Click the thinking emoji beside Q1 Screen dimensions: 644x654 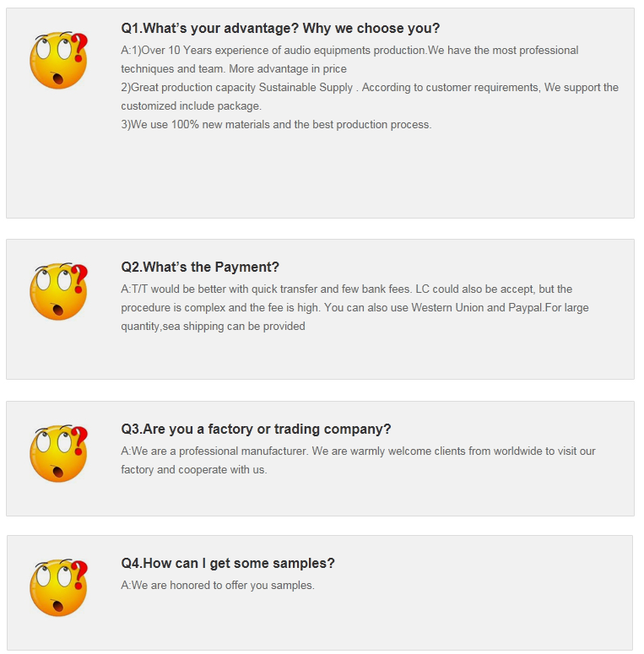click(x=58, y=61)
